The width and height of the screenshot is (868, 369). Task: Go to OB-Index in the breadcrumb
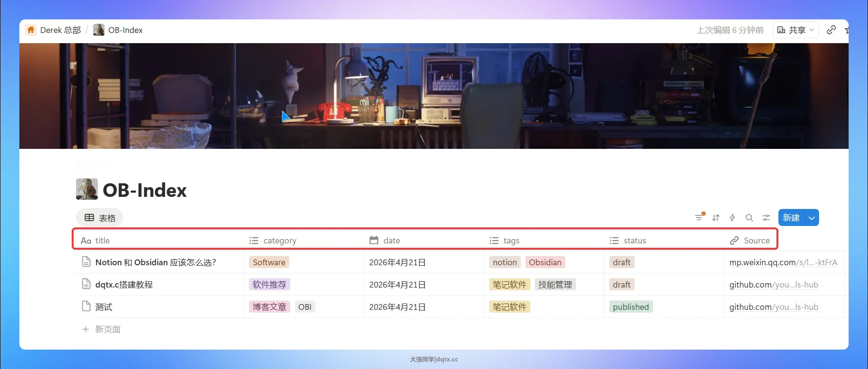tap(125, 30)
